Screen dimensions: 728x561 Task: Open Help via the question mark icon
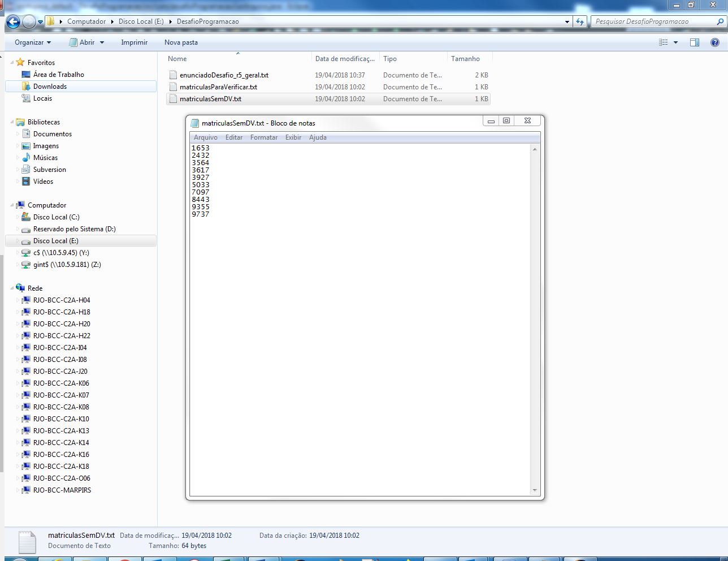pos(716,42)
